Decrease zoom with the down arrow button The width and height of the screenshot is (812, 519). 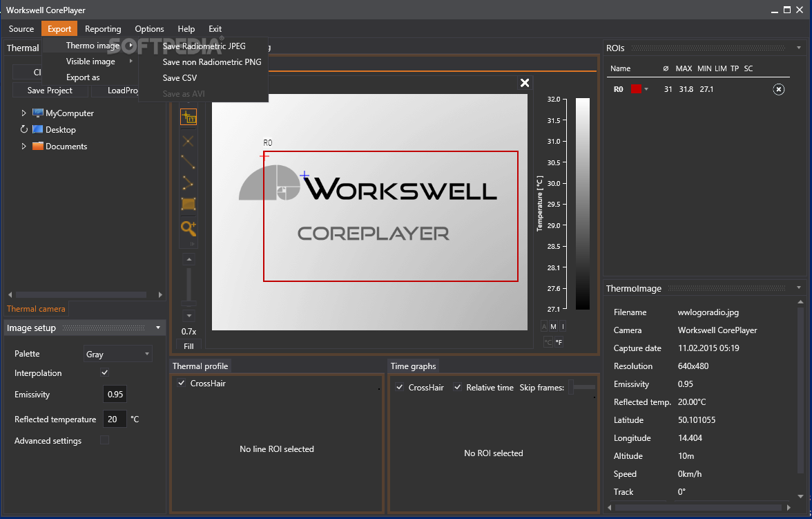(189, 316)
